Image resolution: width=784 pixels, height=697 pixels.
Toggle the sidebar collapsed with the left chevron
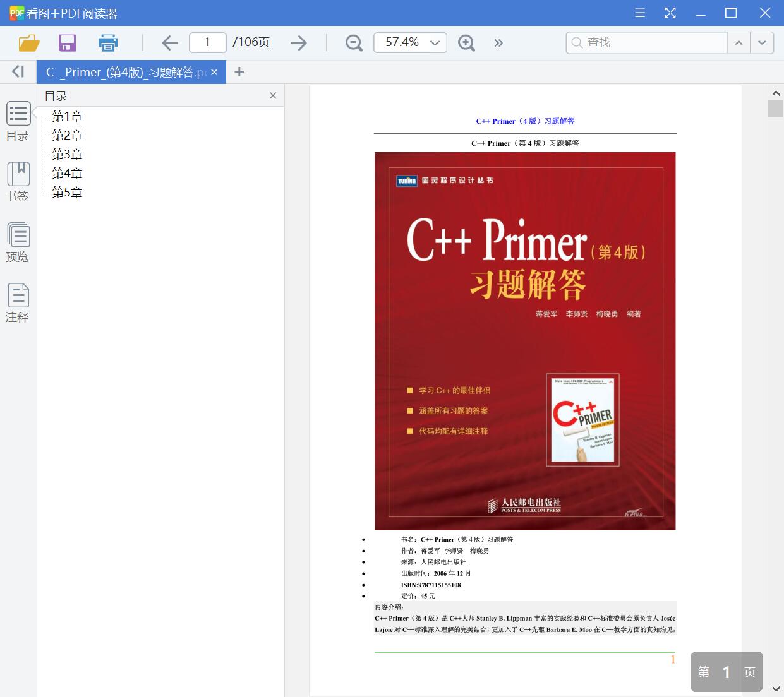tap(17, 71)
